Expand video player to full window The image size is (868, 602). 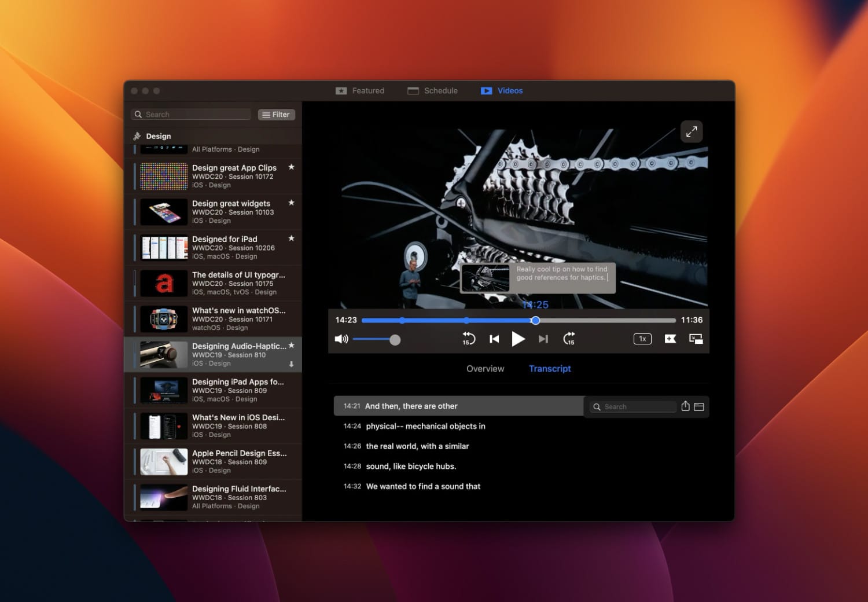(691, 132)
